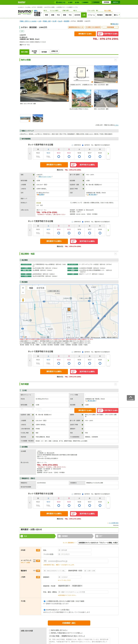Zoom out on the map with minus
138x644 pixels.
click(23, 292)
